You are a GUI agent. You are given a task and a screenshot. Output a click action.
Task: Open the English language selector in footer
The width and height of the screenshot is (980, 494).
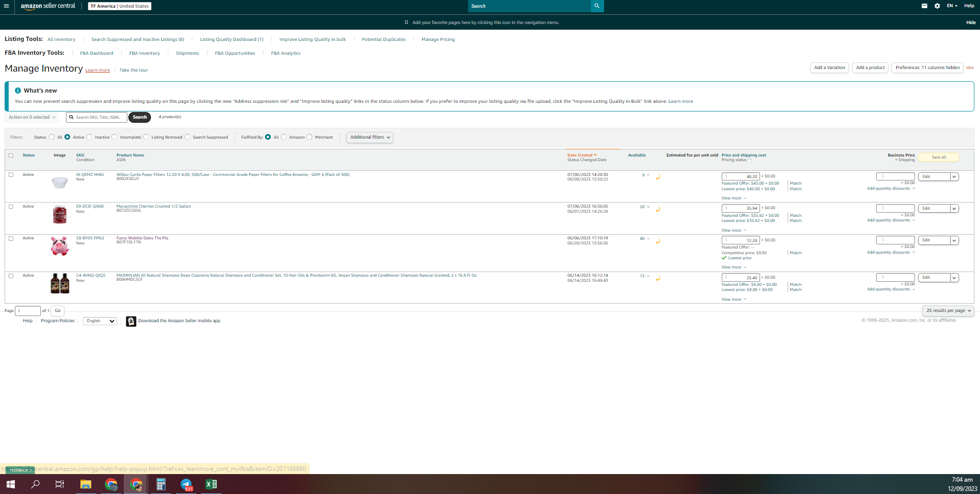[100, 321]
